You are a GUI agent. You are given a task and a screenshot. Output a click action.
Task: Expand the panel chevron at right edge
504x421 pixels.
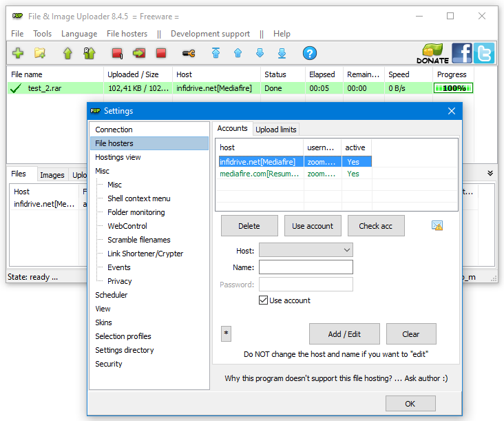tap(490, 174)
